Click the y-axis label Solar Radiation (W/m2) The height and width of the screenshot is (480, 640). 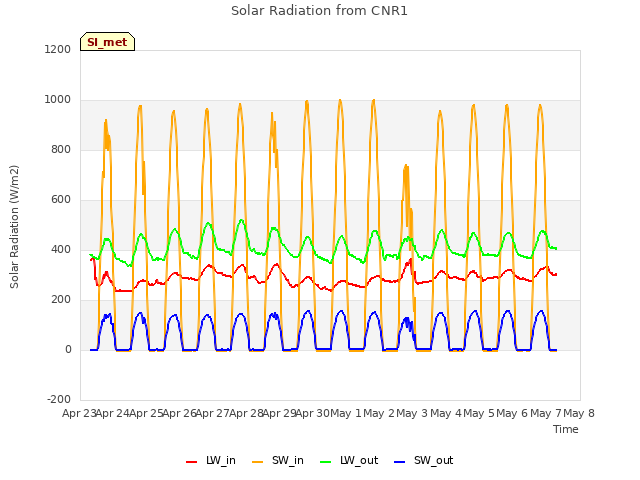tap(14, 227)
